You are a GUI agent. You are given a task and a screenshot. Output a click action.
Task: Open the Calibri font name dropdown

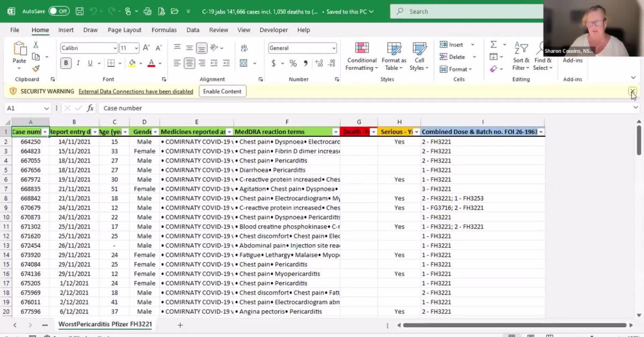[x=115, y=48]
